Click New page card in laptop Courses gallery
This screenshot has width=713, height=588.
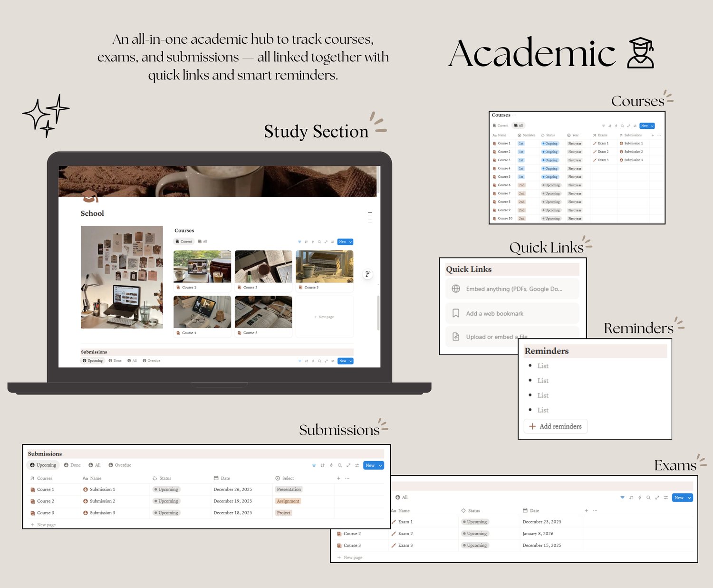[x=325, y=317]
